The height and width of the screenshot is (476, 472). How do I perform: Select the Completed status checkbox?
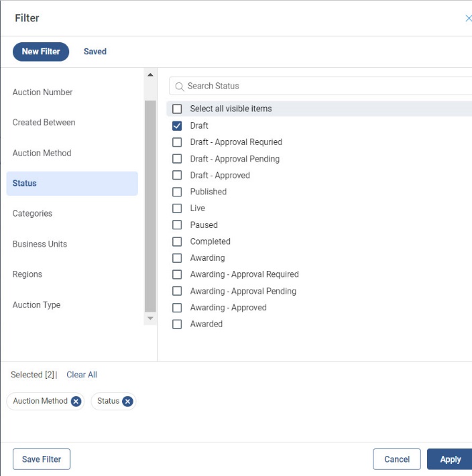click(177, 241)
